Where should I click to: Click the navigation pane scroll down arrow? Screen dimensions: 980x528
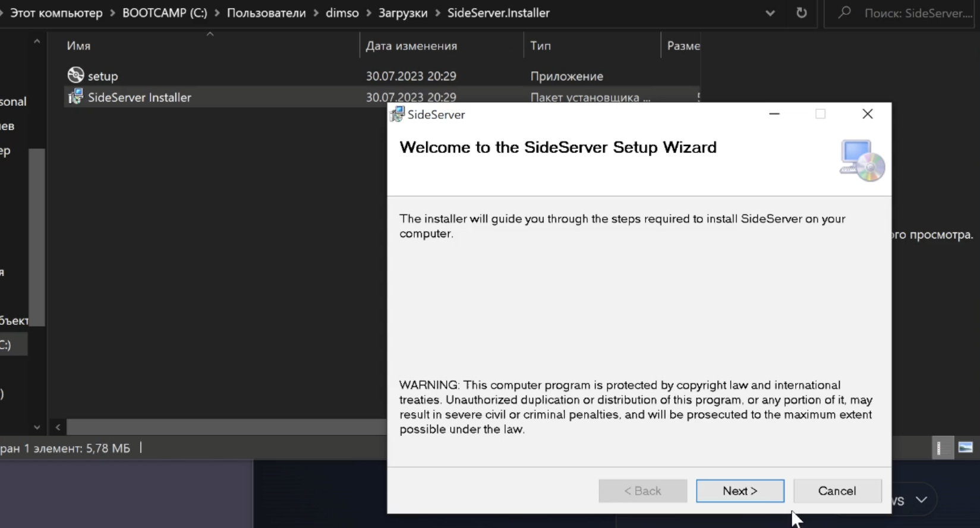point(37,427)
